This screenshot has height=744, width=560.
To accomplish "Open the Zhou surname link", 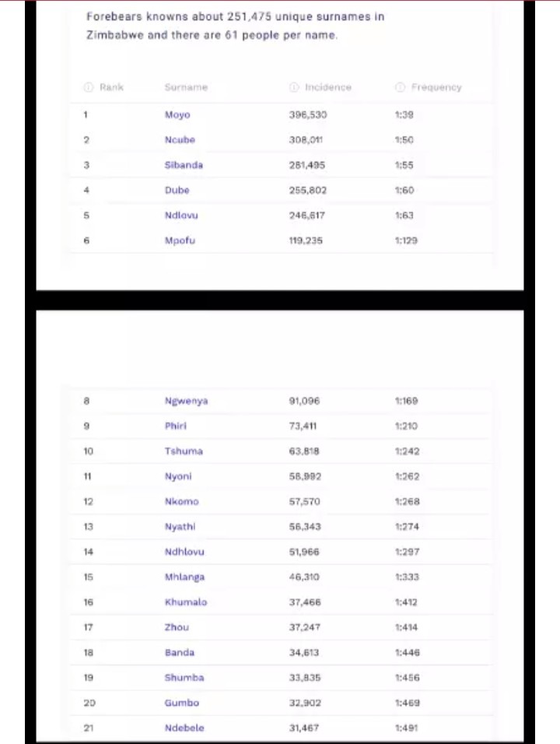I will [x=177, y=627].
